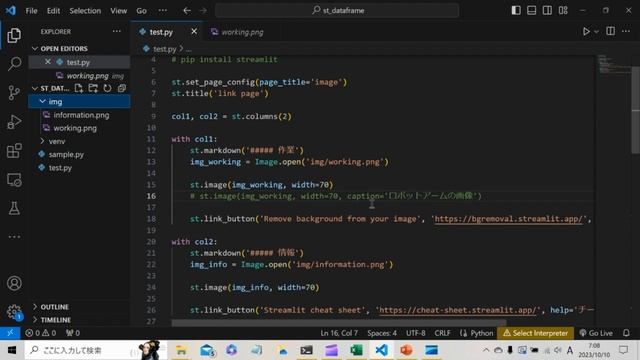Split the editor to the right
The width and height of the screenshot is (640, 360).
click(610, 31)
